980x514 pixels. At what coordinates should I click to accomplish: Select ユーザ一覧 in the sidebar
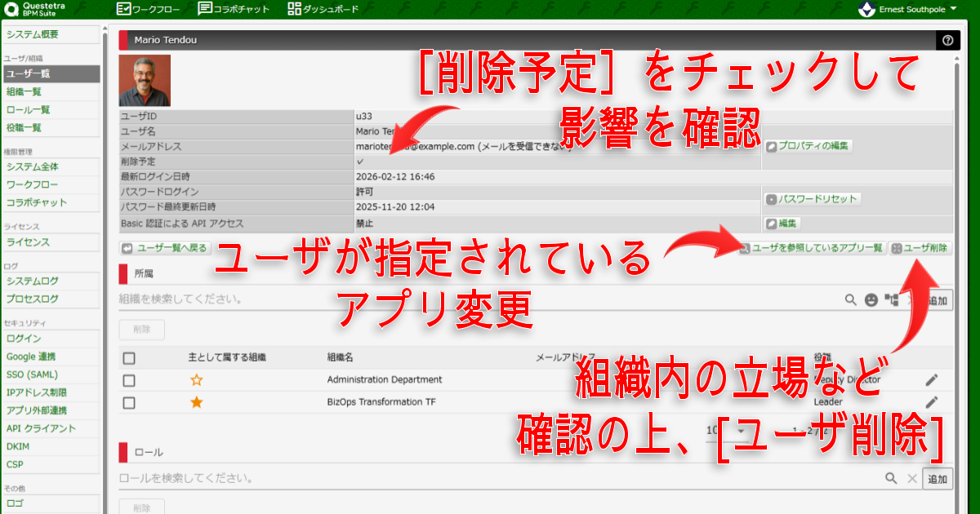click(x=51, y=73)
